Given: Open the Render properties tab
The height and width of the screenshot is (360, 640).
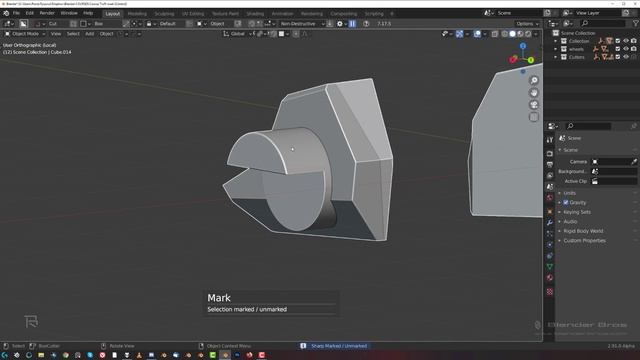Looking at the screenshot, I should click(550, 154).
